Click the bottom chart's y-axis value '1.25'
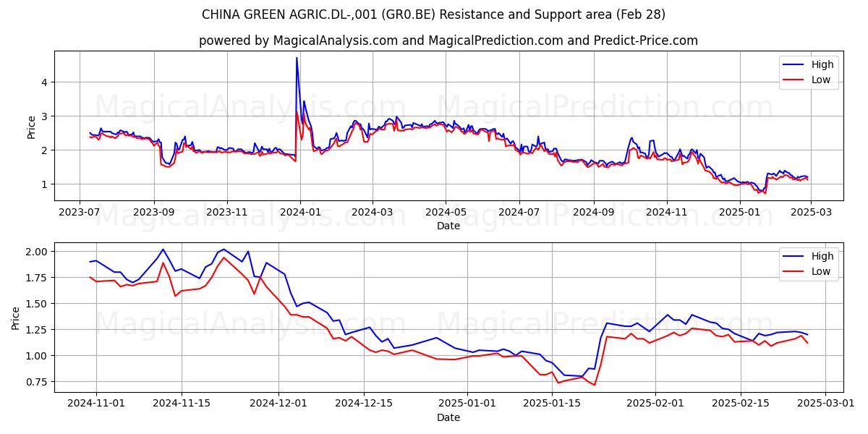Image resolution: width=868 pixels, height=434 pixels. point(38,330)
